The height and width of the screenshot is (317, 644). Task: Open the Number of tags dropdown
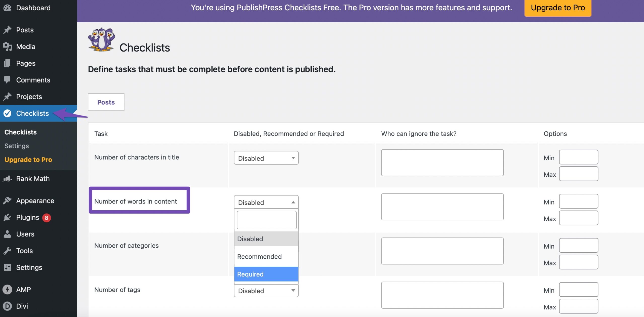click(x=266, y=290)
